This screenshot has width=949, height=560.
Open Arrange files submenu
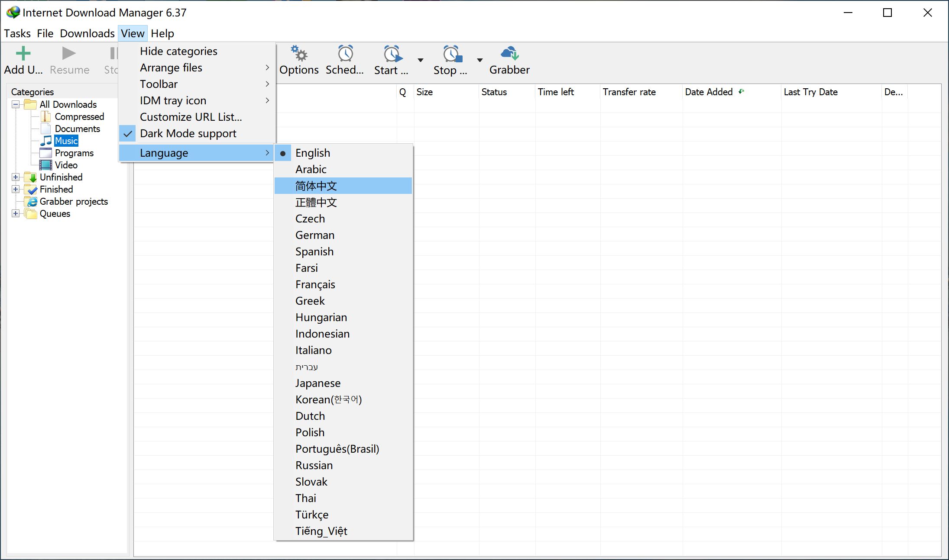[197, 68]
